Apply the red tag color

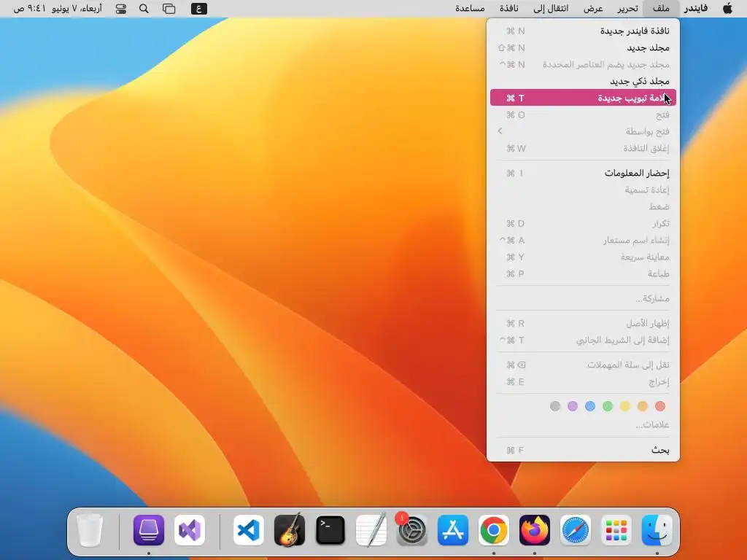(659, 406)
